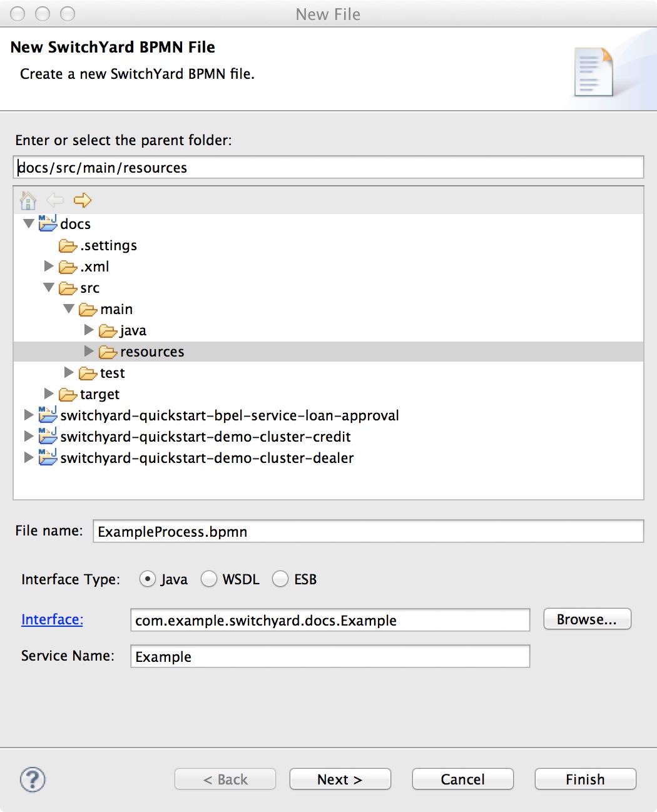Click the main folder icon
The width and height of the screenshot is (657, 812).
pos(88,310)
